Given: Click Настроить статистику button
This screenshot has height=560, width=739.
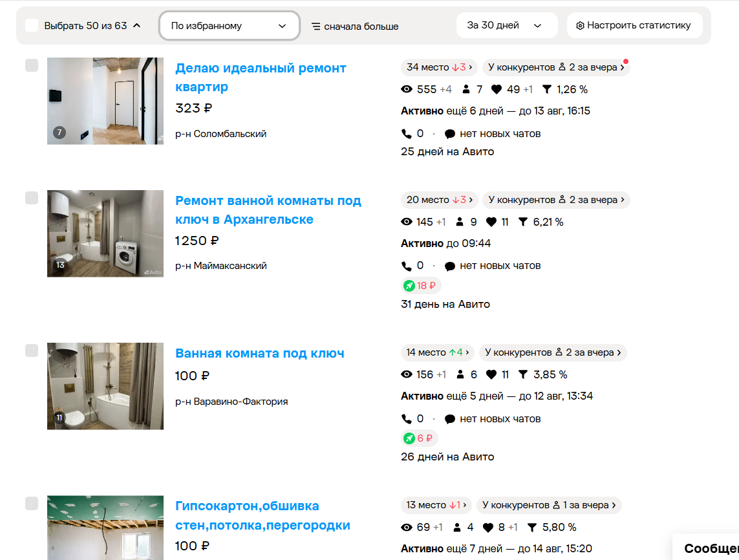Looking at the screenshot, I should [634, 25].
